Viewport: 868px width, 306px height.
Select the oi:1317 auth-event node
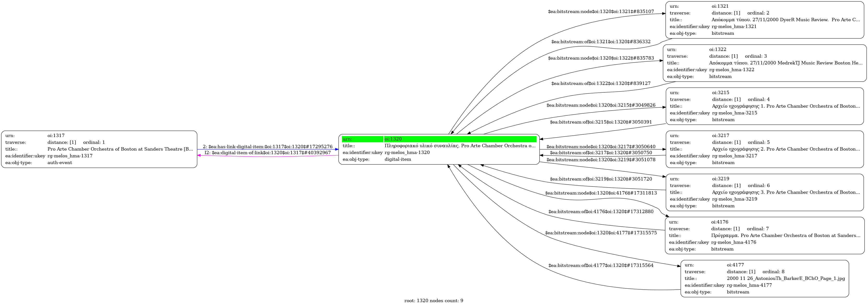(x=99, y=149)
